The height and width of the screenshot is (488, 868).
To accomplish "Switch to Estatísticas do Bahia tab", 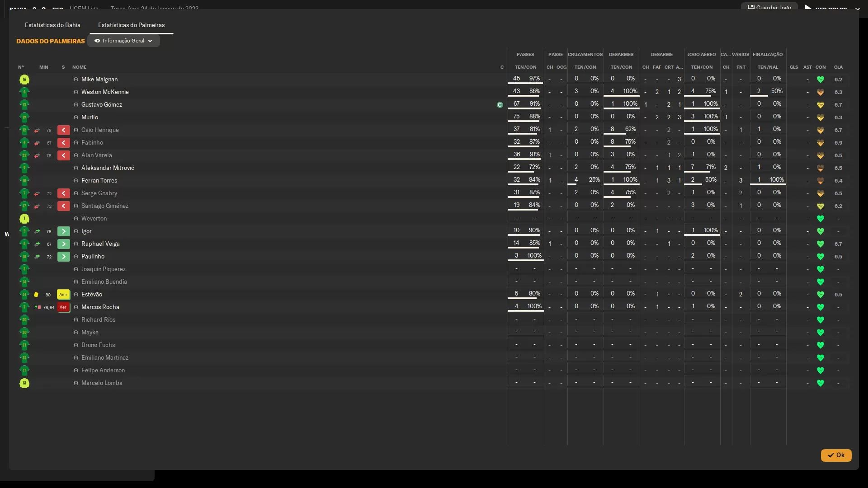I will click(52, 25).
